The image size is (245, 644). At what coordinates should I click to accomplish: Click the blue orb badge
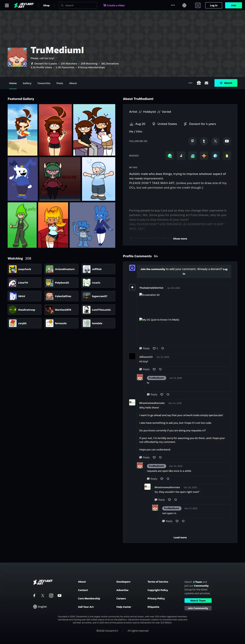pos(215,155)
